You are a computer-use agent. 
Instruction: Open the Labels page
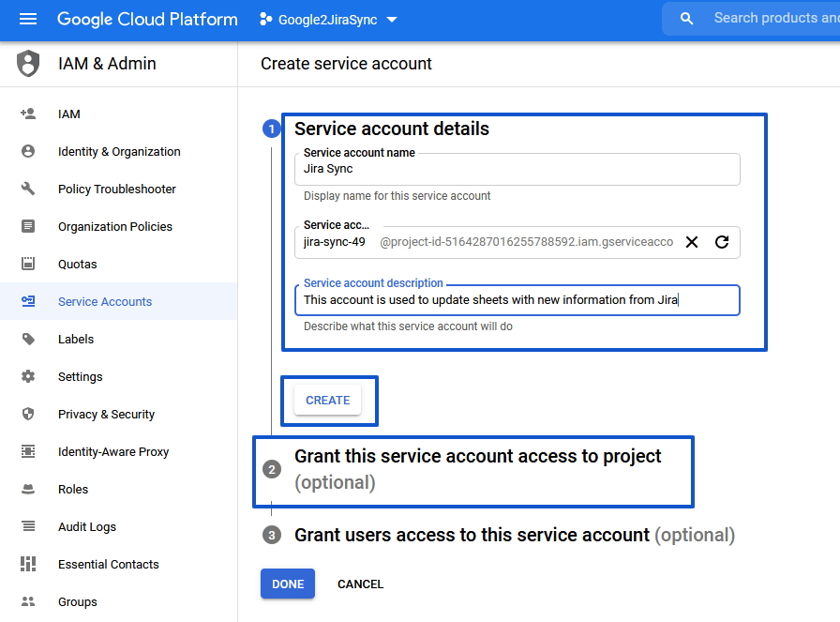(x=76, y=340)
